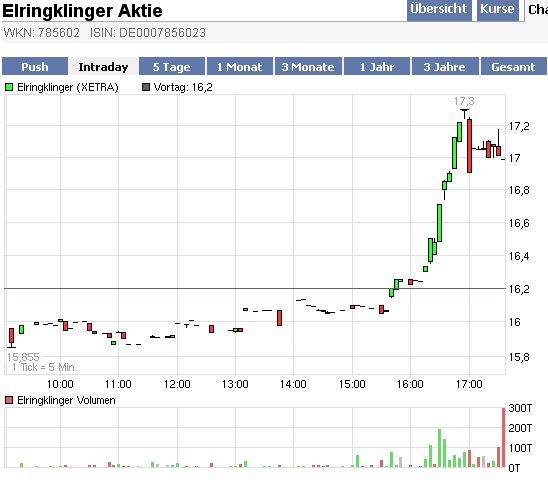Click the tallest red volume bar

pyautogui.click(x=504, y=438)
